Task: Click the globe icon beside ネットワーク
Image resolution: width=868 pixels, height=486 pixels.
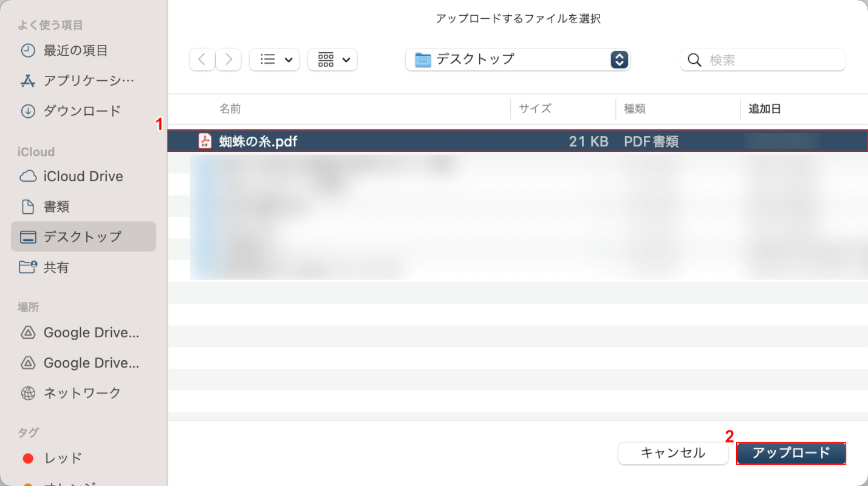Action: [x=28, y=393]
